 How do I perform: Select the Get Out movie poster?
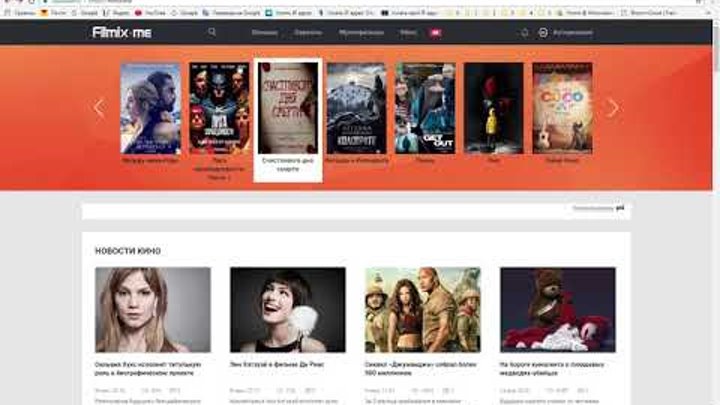point(425,108)
